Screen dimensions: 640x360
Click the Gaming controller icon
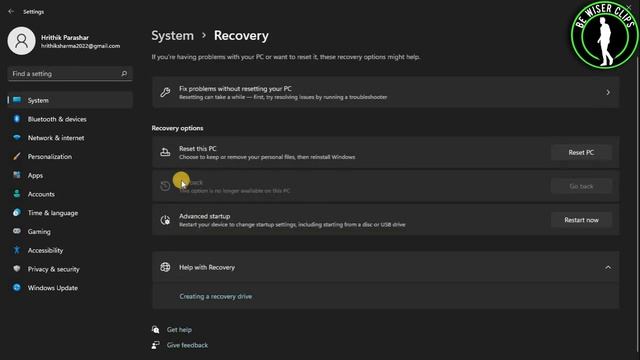(x=17, y=231)
